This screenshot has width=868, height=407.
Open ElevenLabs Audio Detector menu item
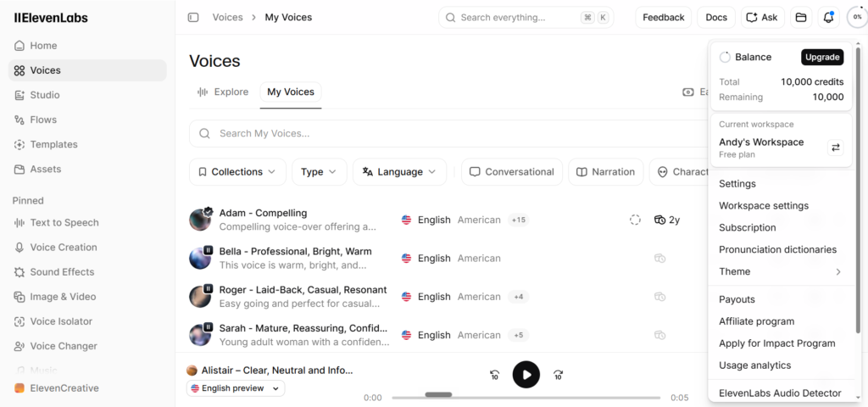point(782,393)
